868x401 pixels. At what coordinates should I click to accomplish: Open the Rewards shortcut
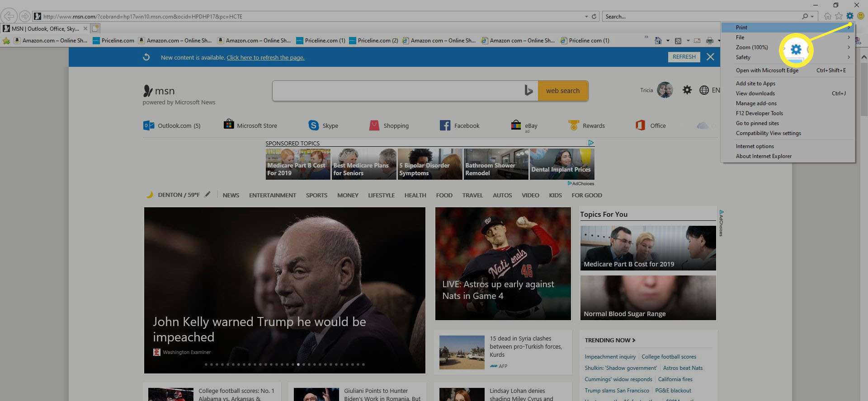pyautogui.click(x=586, y=125)
